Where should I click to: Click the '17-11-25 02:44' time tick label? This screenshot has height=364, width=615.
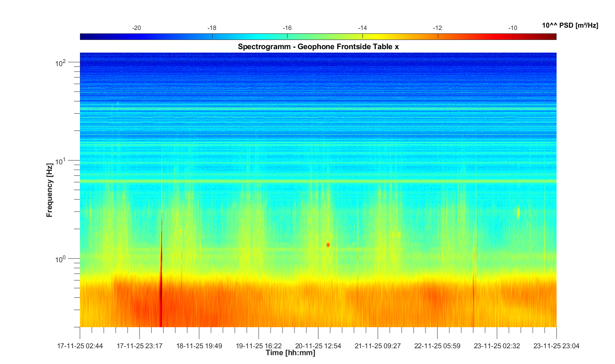pyautogui.click(x=80, y=346)
